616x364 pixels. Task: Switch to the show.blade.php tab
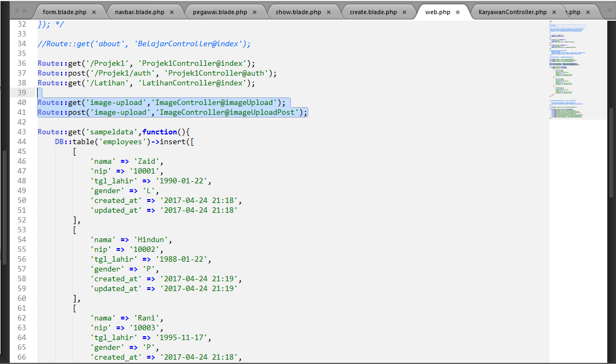(298, 12)
